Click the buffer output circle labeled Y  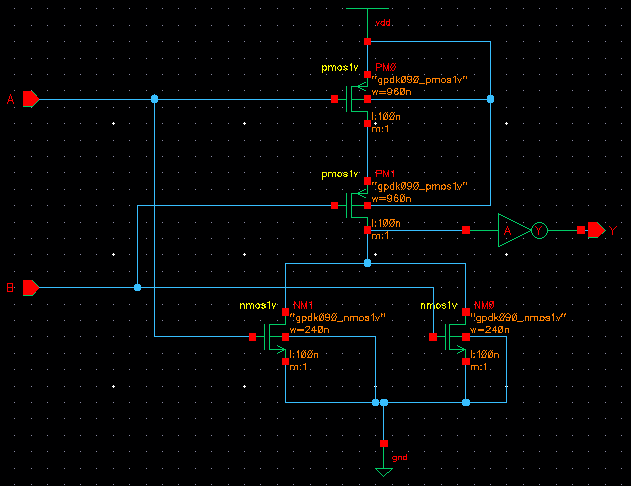pyautogui.click(x=539, y=231)
